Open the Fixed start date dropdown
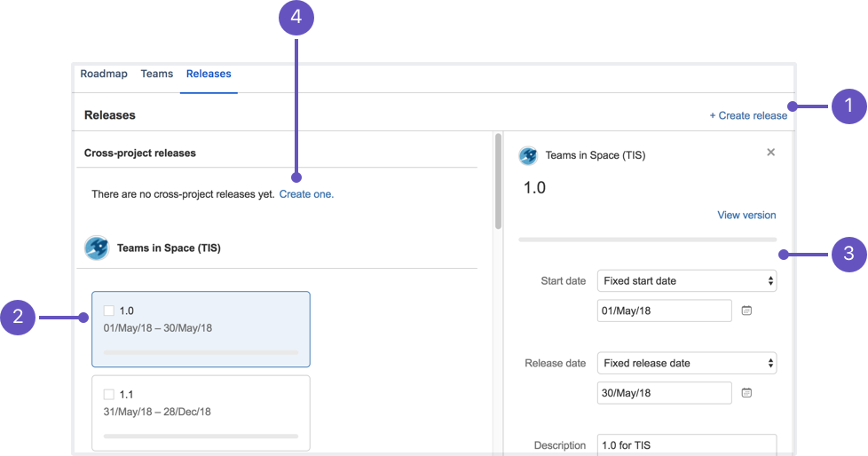The height and width of the screenshot is (456, 868). tap(686, 280)
